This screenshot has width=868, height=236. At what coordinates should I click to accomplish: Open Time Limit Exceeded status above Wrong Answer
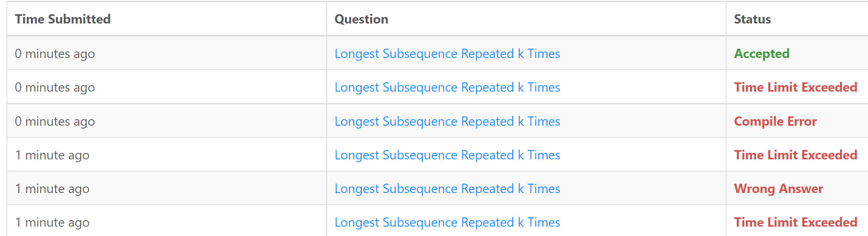(795, 155)
